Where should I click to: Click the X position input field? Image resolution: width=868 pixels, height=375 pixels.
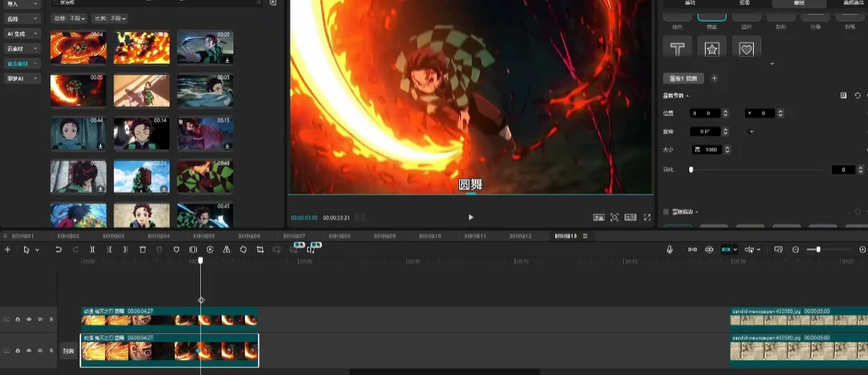705,113
